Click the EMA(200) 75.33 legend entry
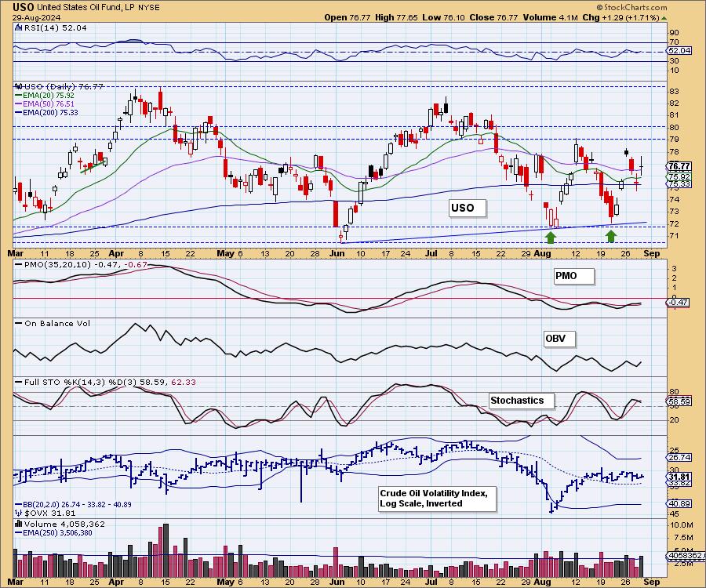Screen dimensions: 706x588 click(47, 112)
